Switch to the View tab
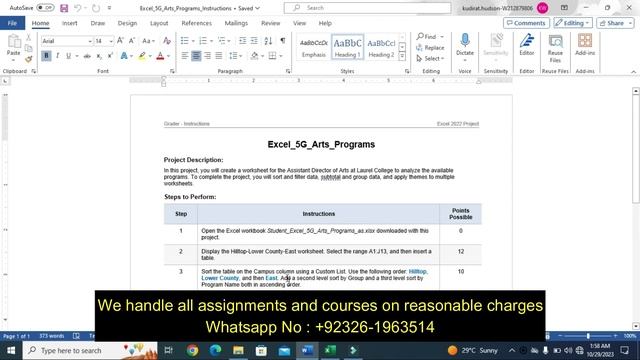 299,23
